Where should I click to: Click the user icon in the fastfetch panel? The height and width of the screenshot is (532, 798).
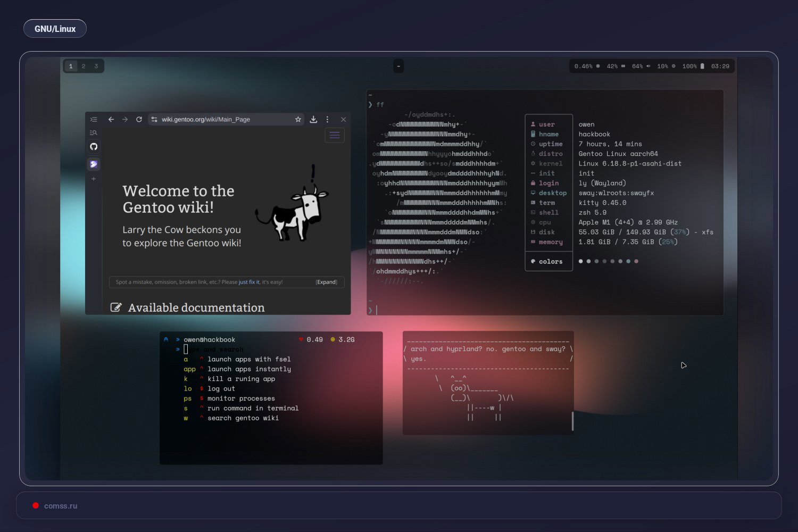point(533,124)
